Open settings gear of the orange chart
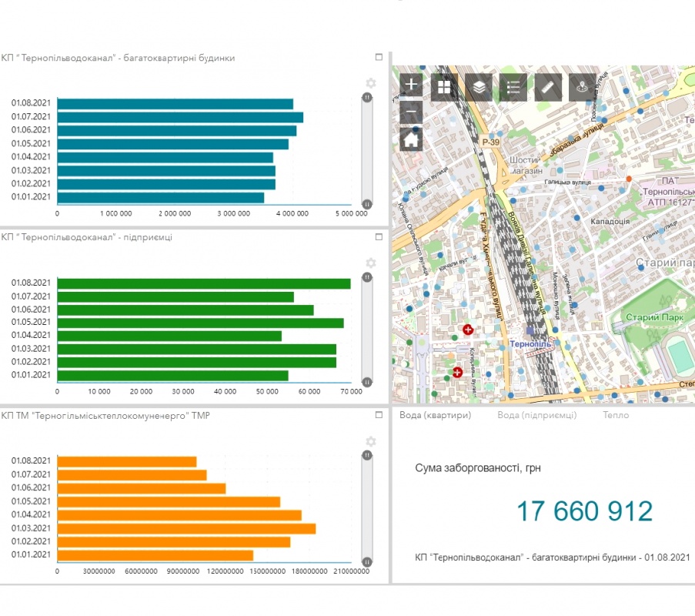The width and height of the screenshot is (695, 616). click(x=370, y=441)
